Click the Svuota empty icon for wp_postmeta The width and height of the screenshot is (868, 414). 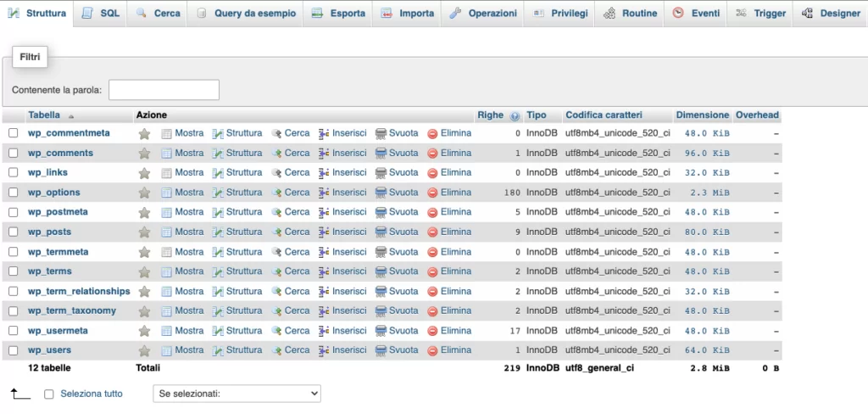[x=381, y=212]
